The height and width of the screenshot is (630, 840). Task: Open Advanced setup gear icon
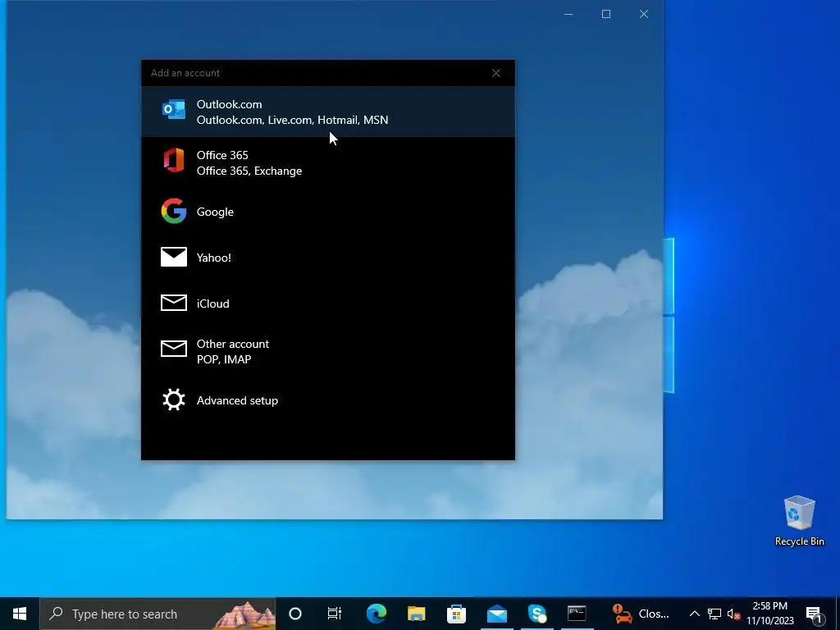coord(174,399)
